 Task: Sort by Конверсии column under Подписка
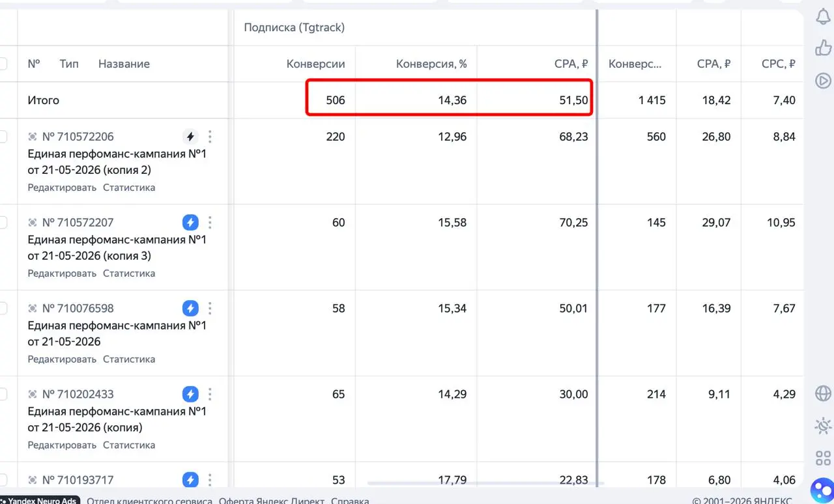click(316, 64)
